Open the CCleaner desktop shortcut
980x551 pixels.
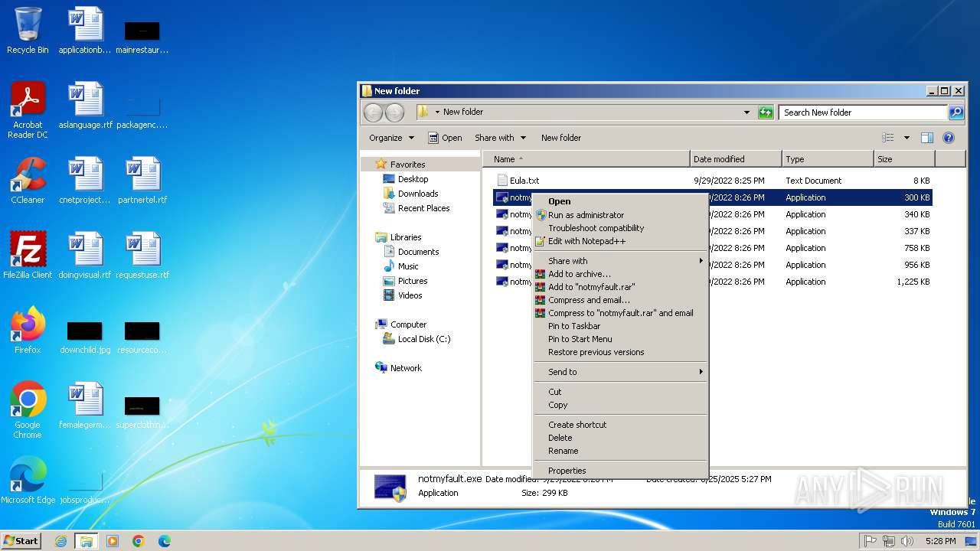pyautogui.click(x=28, y=181)
